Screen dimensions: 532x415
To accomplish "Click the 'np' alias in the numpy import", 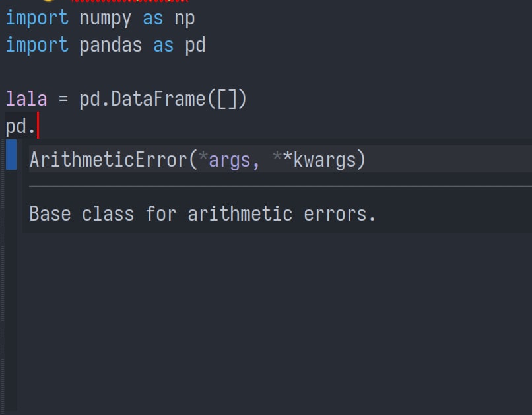I will [185, 19].
